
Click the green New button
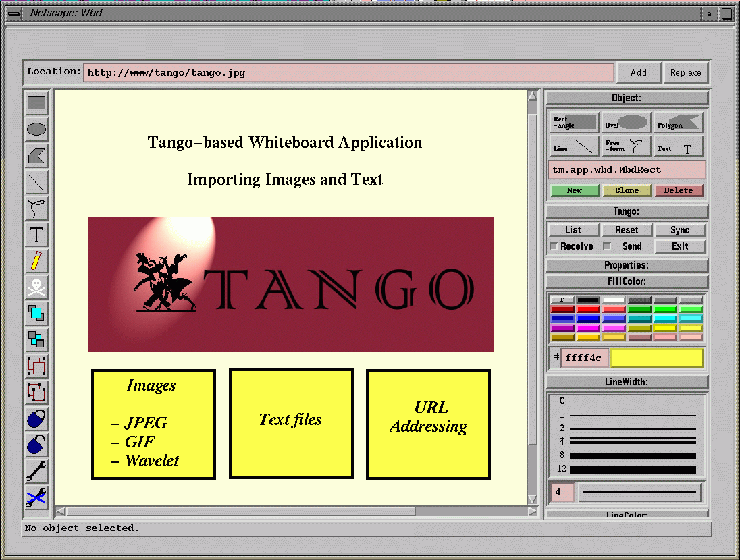[x=575, y=190]
